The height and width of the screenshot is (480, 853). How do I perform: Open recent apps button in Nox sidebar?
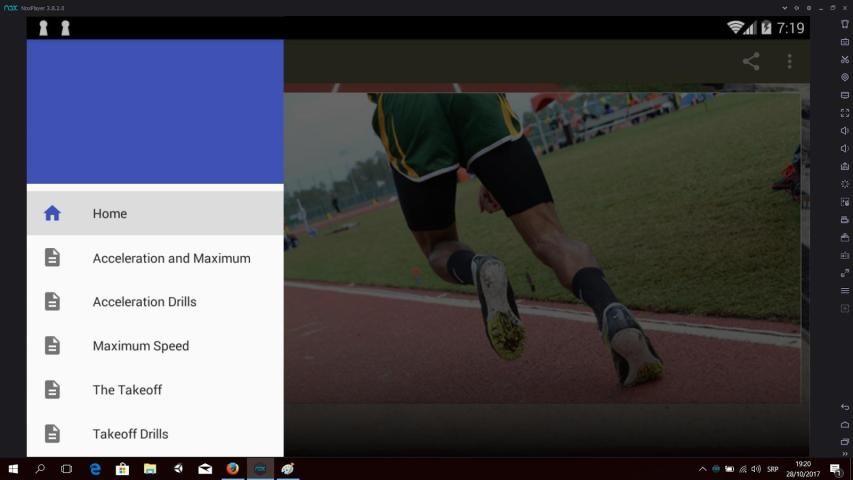845,441
